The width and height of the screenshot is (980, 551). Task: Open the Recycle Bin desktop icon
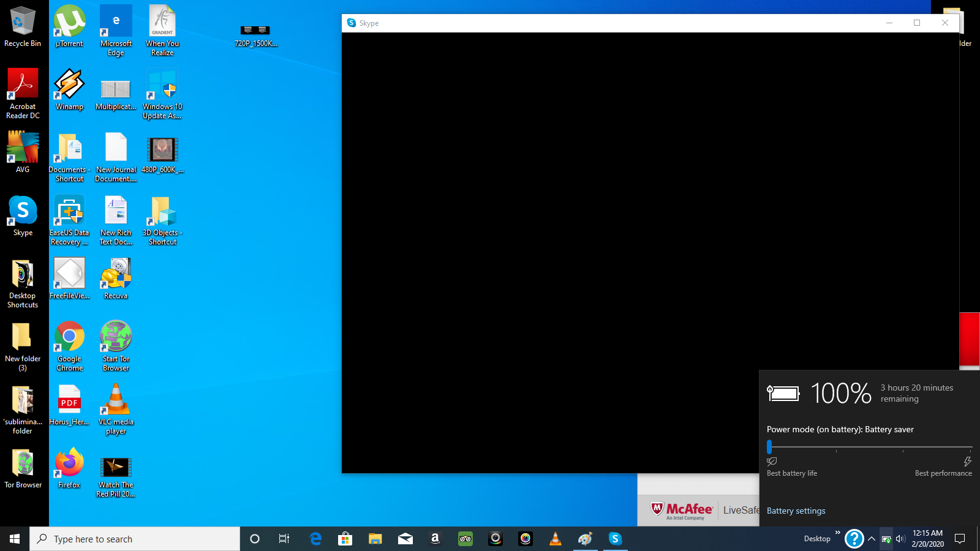23,27
